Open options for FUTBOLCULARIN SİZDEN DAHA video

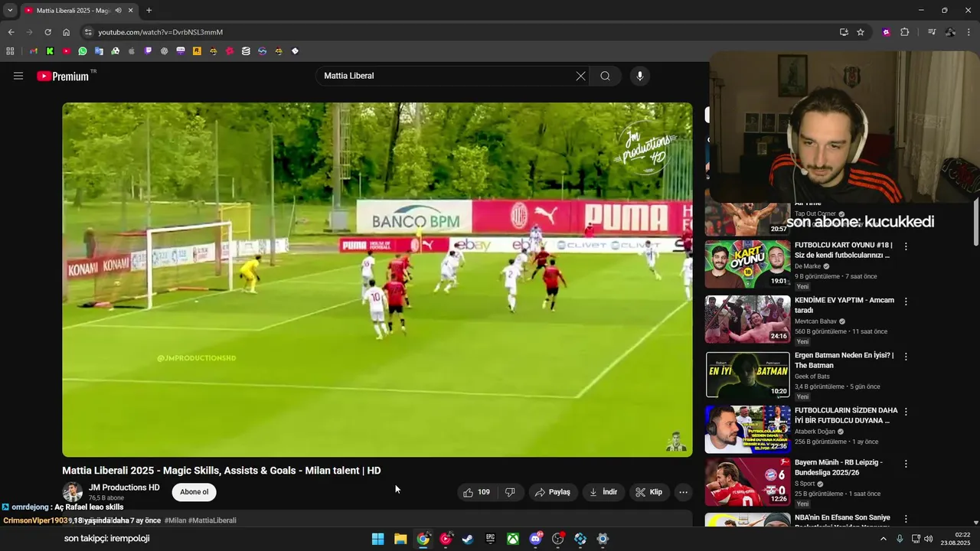click(906, 412)
